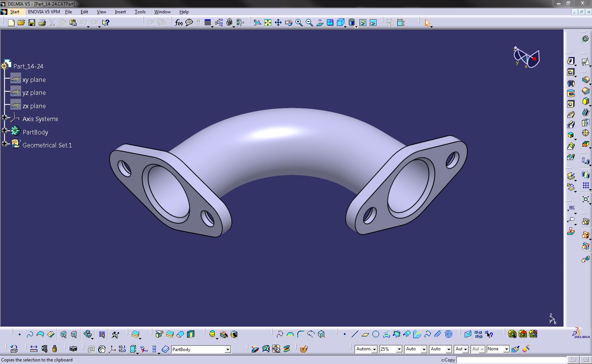The width and height of the screenshot is (592, 364).
Task: Open the PartBody combo box dropdown
Action: point(228,350)
